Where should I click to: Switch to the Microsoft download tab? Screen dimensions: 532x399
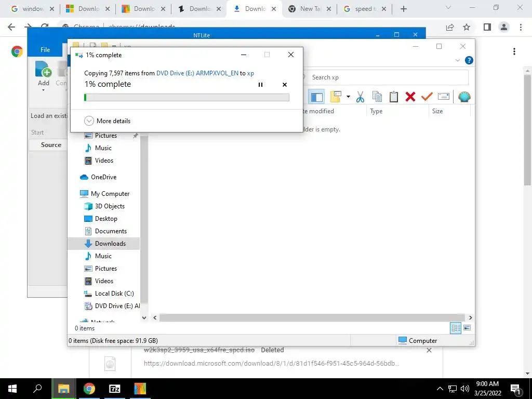pyautogui.click(x=88, y=9)
